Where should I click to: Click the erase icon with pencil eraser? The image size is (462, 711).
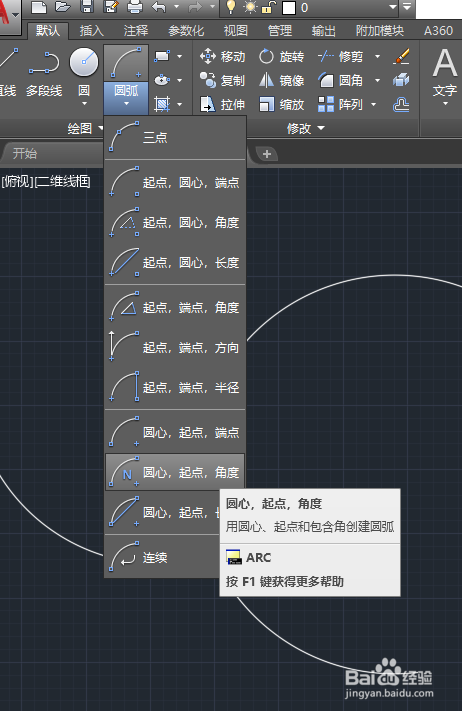coord(401,57)
